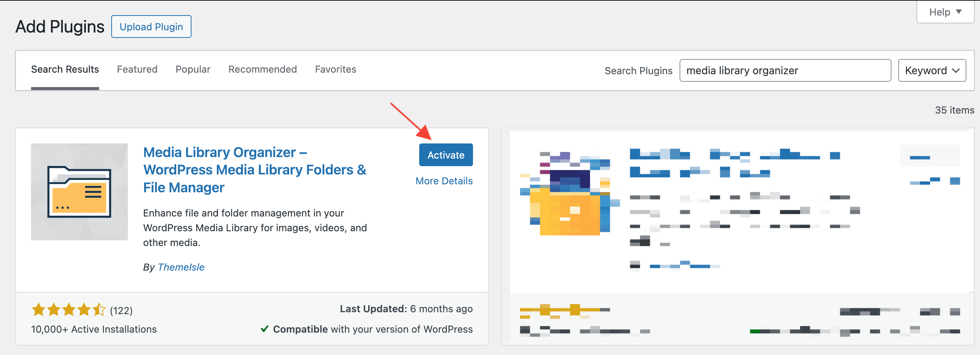Click the blurred second plugin's star rating
The height and width of the screenshot is (355, 980).
point(559,310)
